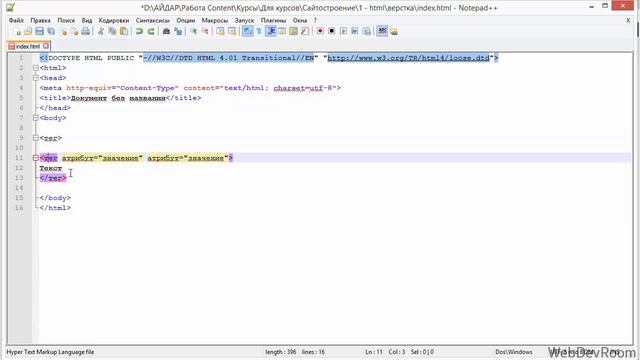This screenshot has width=640, height=360.
Task: Select the index.html document tab
Action: [28, 46]
